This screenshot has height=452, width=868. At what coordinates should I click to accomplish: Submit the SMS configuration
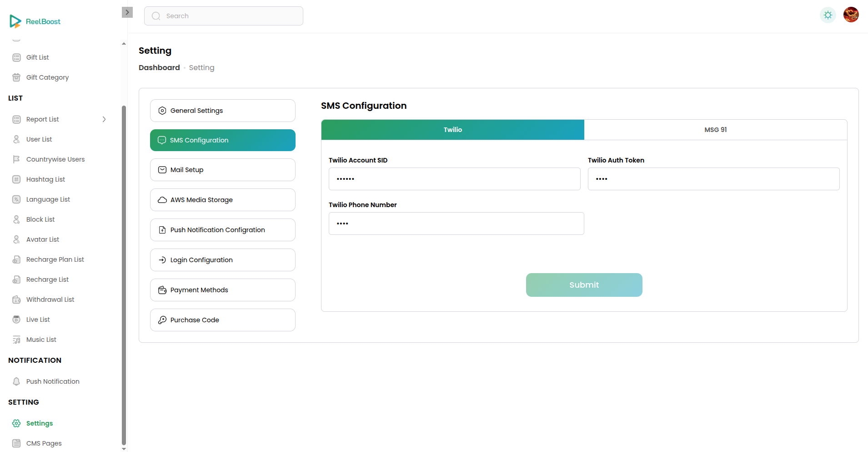pyautogui.click(x=584, y=285)
